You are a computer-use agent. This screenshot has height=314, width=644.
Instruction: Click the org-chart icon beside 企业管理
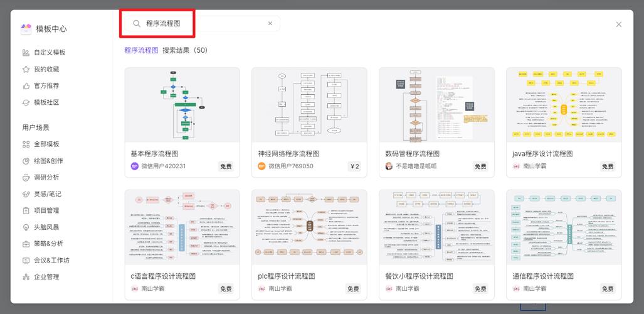[26, 276]
